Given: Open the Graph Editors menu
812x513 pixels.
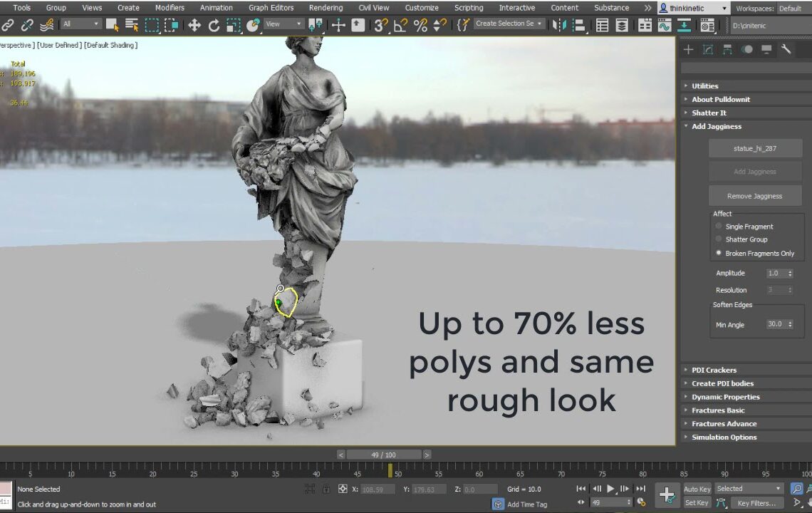Looking at the screenshot, I should pyautogui.click(x=271, y=8).
